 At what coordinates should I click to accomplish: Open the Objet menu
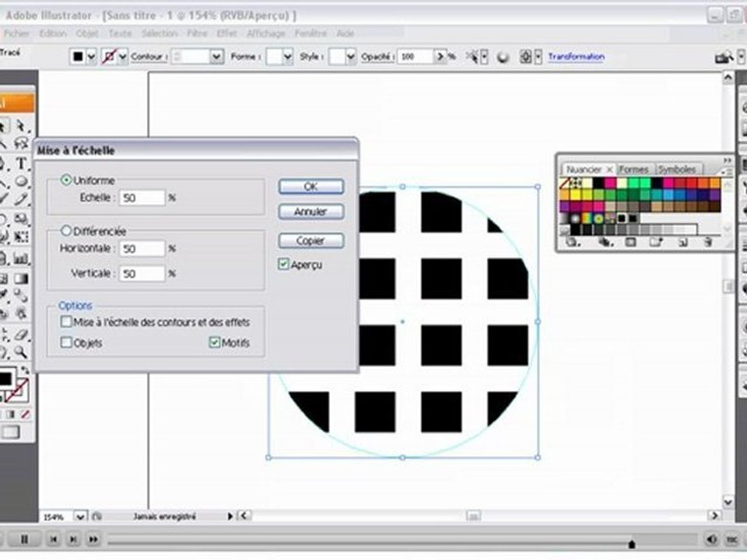point(87,33)
